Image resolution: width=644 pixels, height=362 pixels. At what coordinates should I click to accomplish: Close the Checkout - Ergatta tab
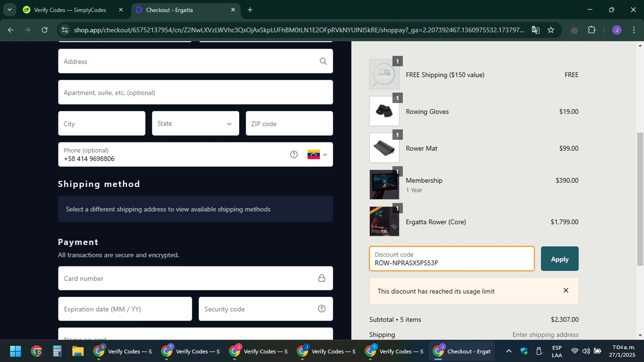pyautogui.click(x=233, y=10)
